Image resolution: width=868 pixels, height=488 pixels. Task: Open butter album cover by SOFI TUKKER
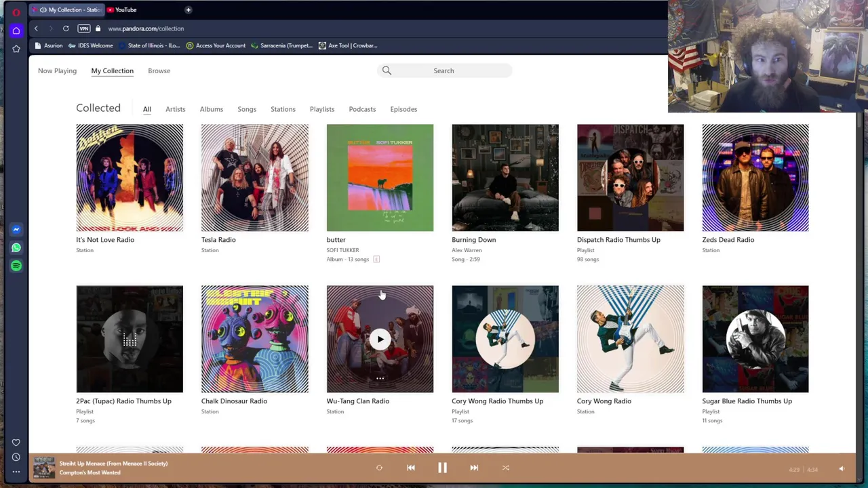click(x=380, y=178)
